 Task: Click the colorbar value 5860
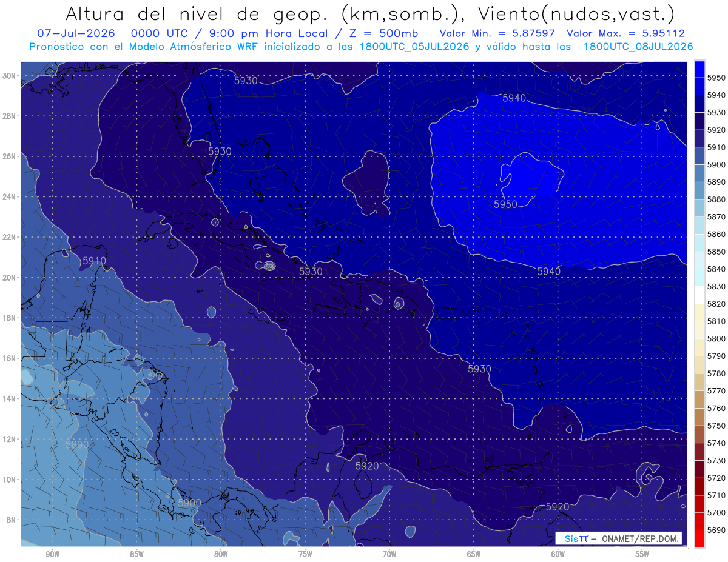click(716, 234)
